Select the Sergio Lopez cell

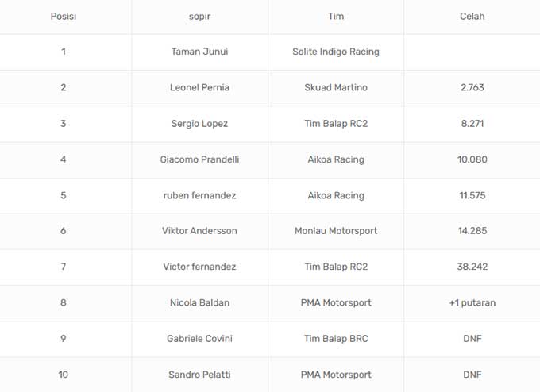click(x=199, y=123)
